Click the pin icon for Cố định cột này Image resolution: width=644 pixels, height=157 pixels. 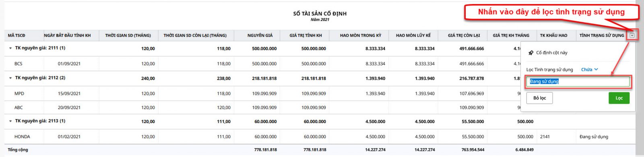[531, 53]
